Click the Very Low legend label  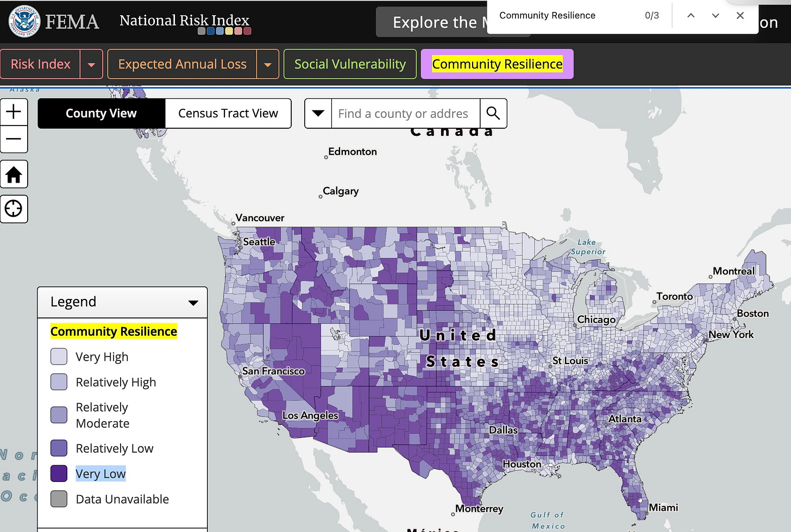(101, 473)
